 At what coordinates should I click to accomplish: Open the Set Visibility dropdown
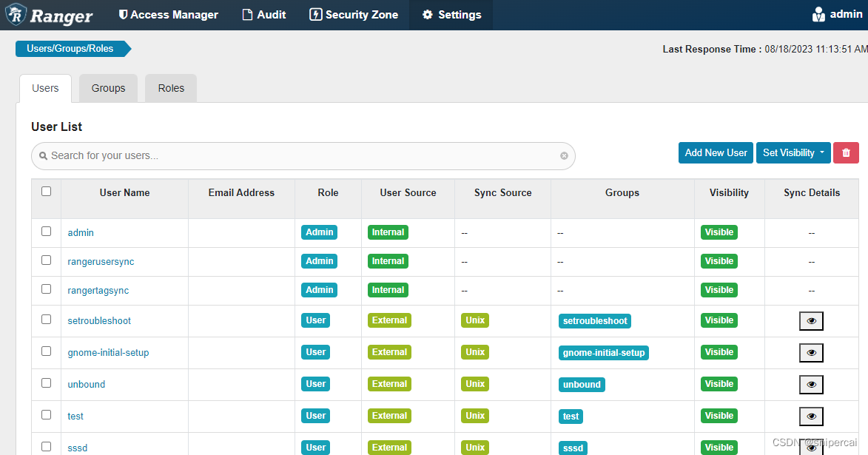(x=793, y=152)
